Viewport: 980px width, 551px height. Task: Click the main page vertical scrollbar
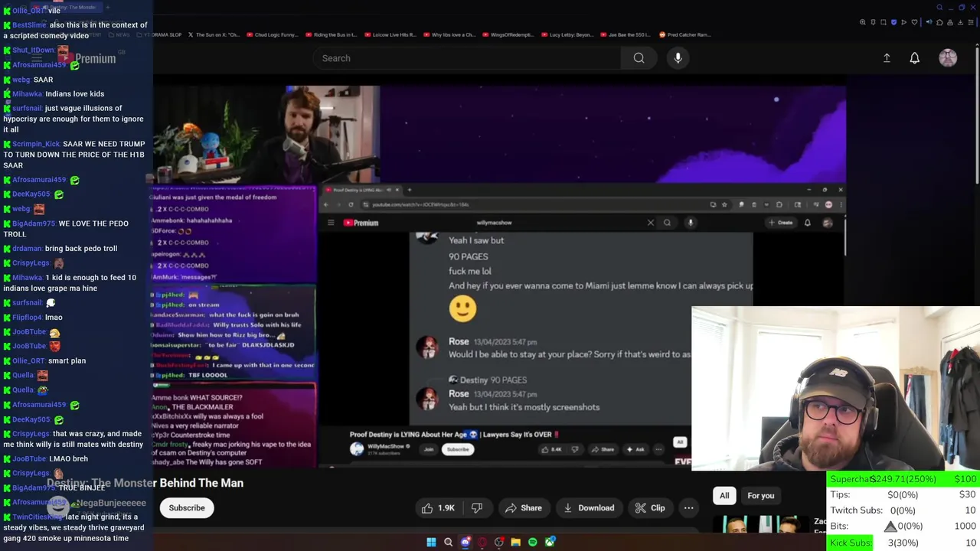point(976,115)
